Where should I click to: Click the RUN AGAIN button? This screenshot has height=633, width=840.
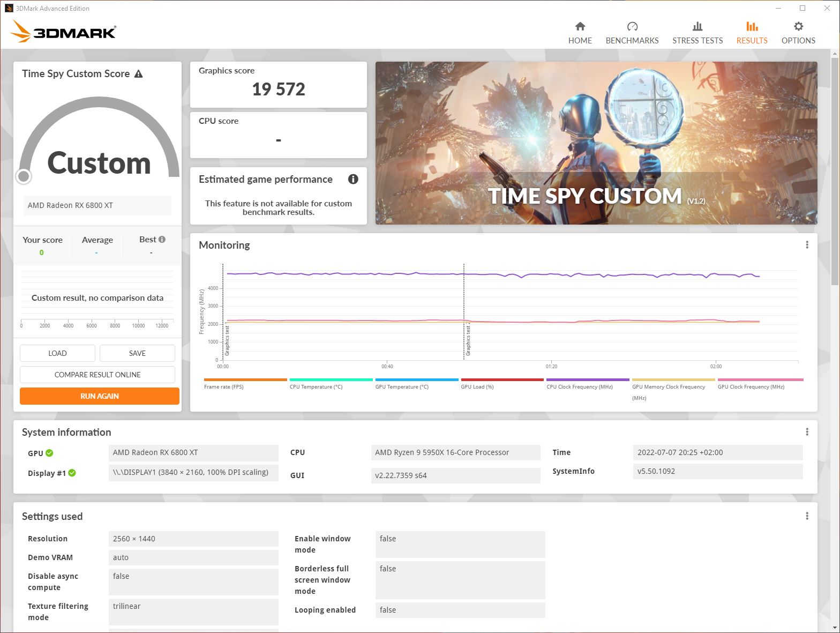(100, 396)
